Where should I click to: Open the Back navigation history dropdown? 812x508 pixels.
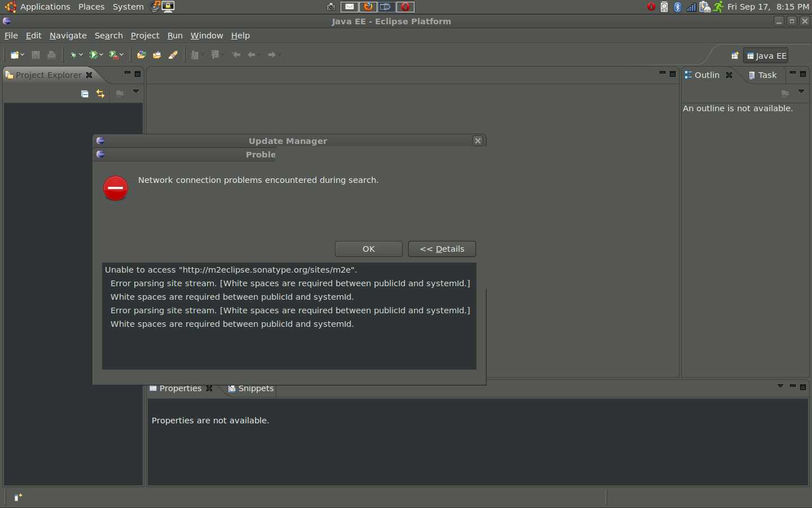[x=259, y=55]
